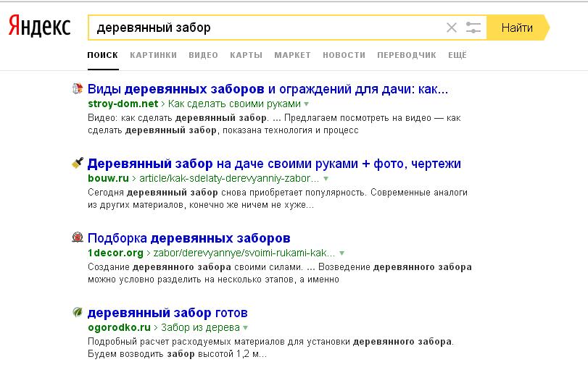Viewport: 588px width, 370px height.
Task: Open the МАРКЕТ tab
Action: [292, 55]
